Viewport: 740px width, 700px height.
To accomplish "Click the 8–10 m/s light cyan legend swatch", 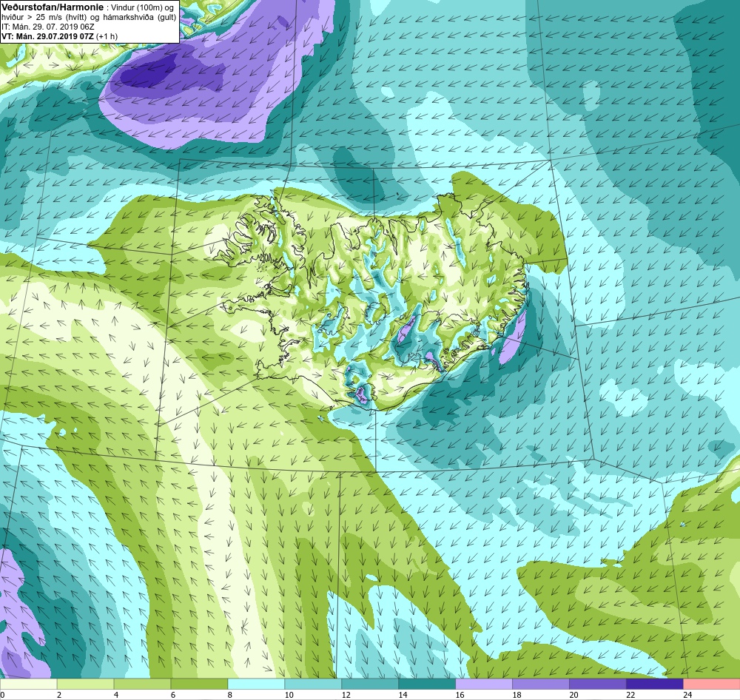I will pyautogui.click(x=256, y=684).
